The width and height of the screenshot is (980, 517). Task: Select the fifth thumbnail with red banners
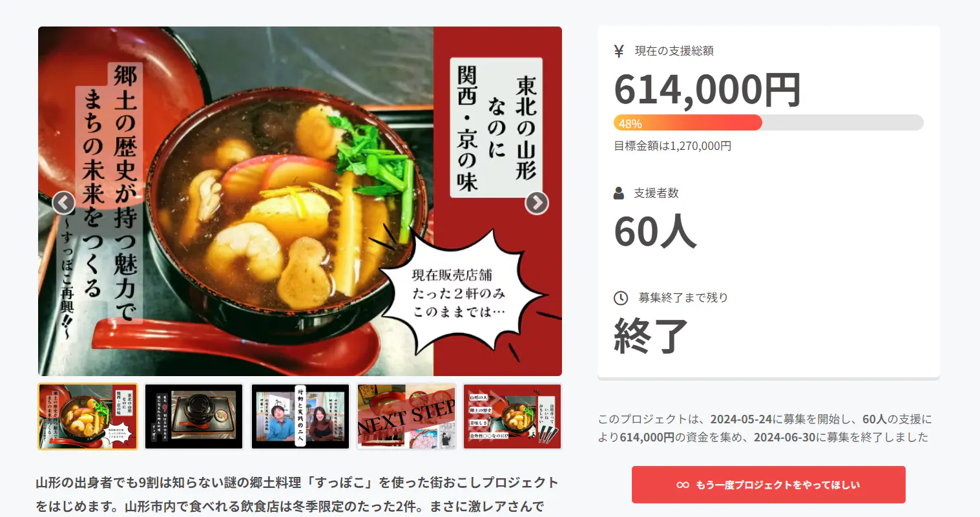pyautogui.click(x=512, y=416)
